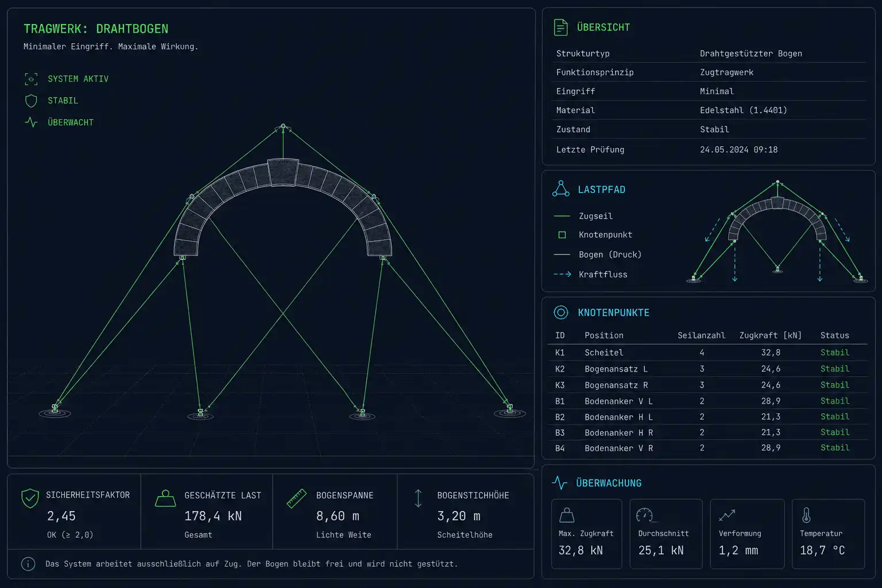
Task: Click the Stabil shield icon
Action: click(31, 100)
